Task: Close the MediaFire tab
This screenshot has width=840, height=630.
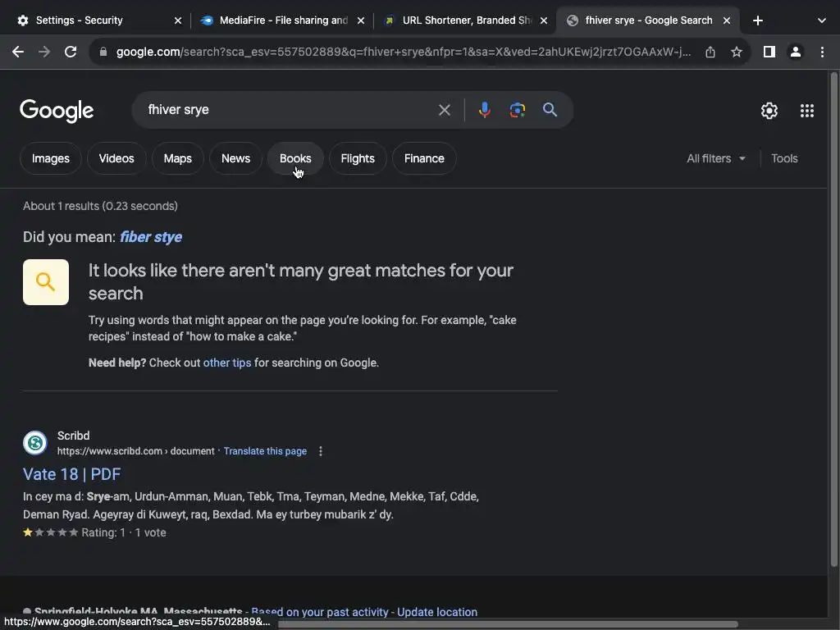Action: (x=361, y=21)
